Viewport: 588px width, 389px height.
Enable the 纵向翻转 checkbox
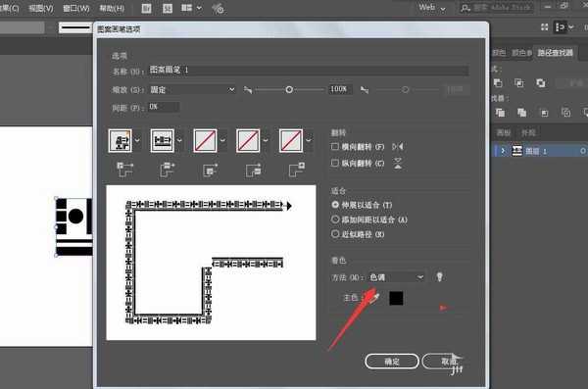pyautogui.click(x=335, y=164)
